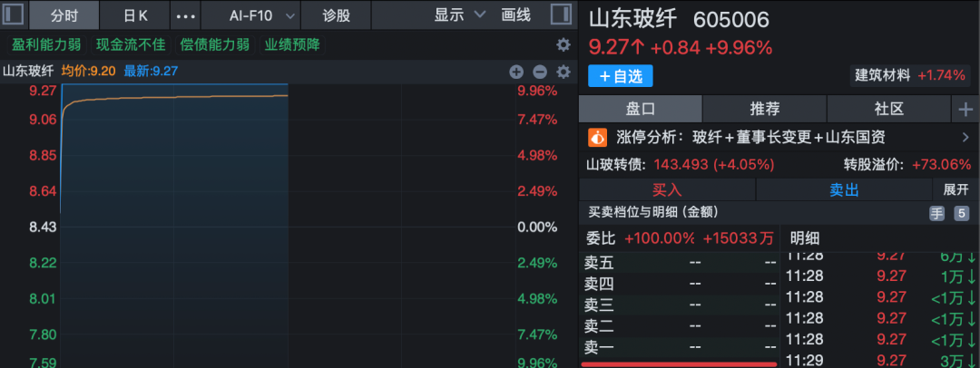
Task: Select the 社区 tab
Action: pyautogui.click(x=888, y=109)
